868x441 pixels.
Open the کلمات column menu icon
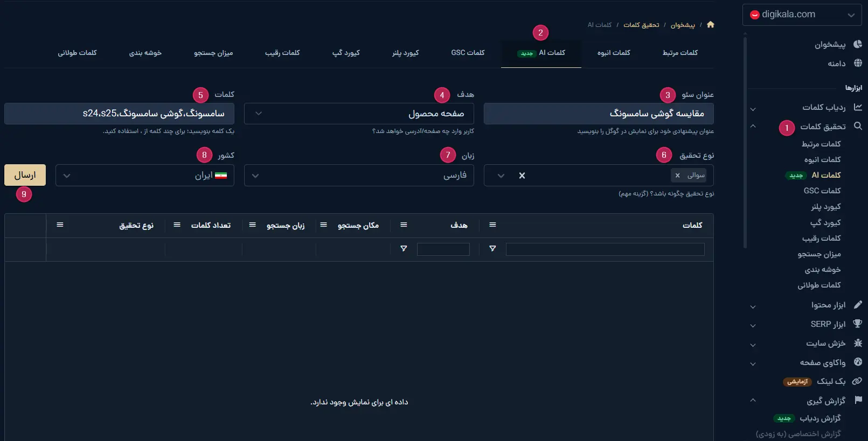click(x=492, y=225)
